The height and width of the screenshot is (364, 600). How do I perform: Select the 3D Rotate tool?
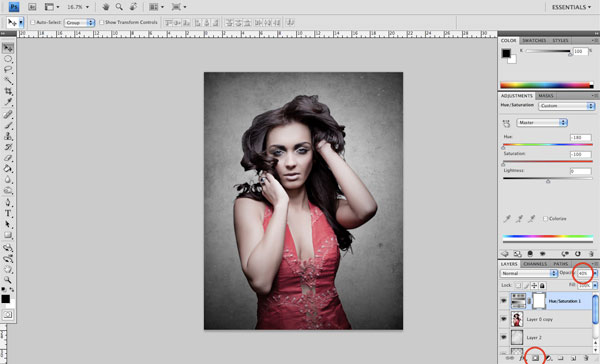(8, 248)
